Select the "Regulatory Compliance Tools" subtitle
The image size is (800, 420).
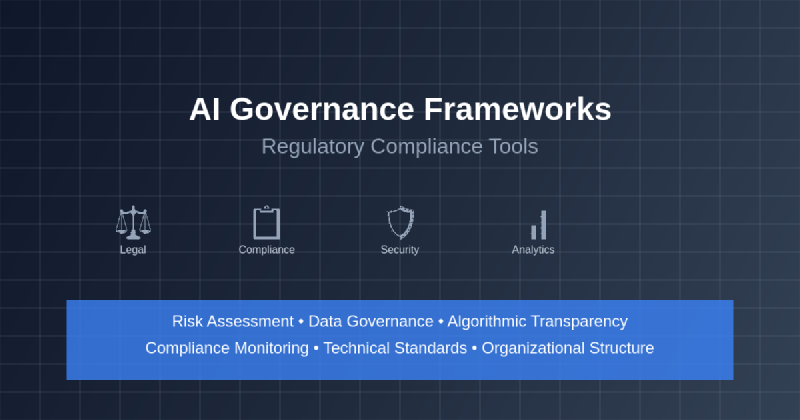click(x=400, y=146)
